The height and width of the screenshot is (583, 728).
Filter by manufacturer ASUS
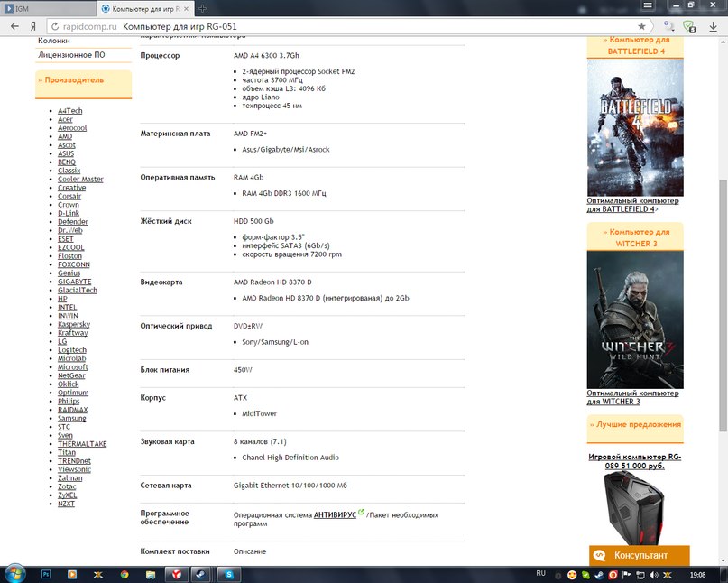66,153
